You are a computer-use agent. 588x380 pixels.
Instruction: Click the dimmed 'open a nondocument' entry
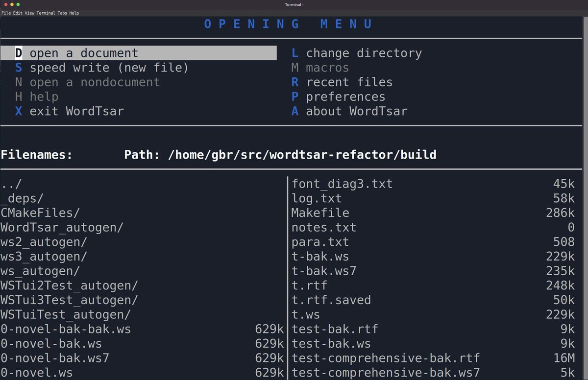[x=87, y=82]
